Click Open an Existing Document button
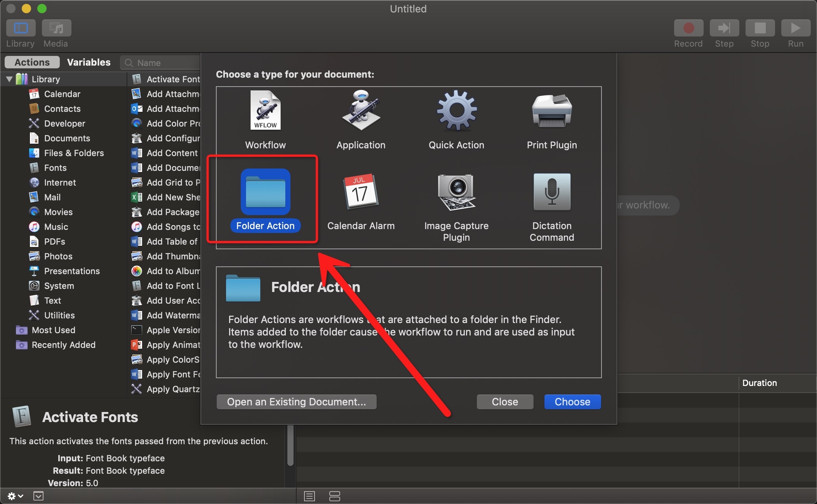Viewport: 817px width, 504px height. (x=296, y=401)
